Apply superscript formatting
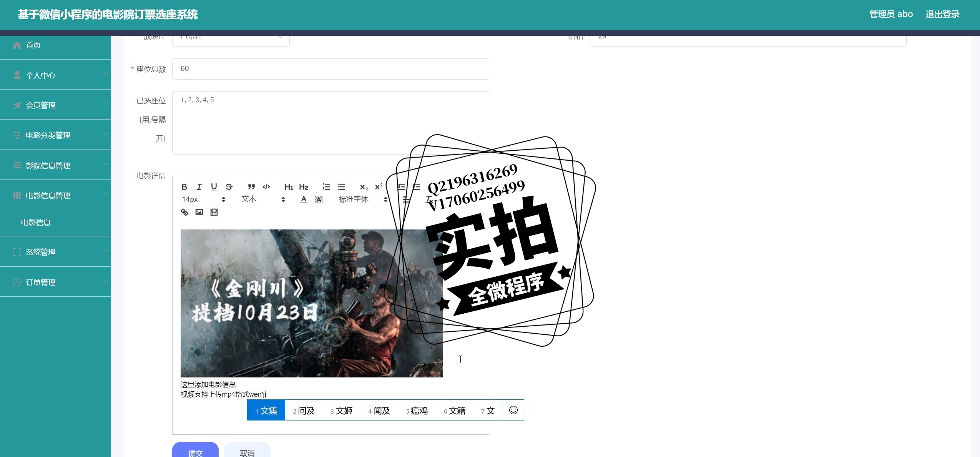The image size is (980, 457). point(379,187)
